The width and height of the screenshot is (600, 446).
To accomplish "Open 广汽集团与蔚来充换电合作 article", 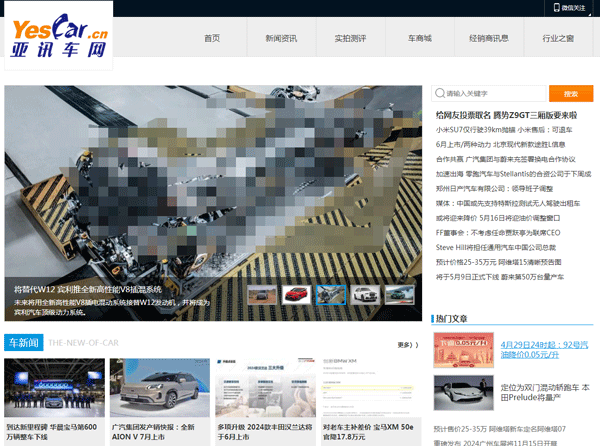I will [505, 159].
